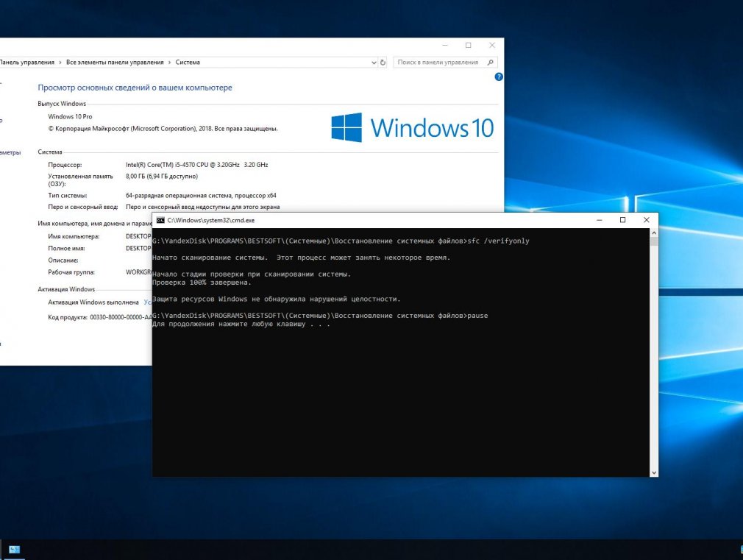This screenshot has width=743, height=560.
Task: Click the cmd vertical scrollbar thumb
Action: tap(654, 241)
